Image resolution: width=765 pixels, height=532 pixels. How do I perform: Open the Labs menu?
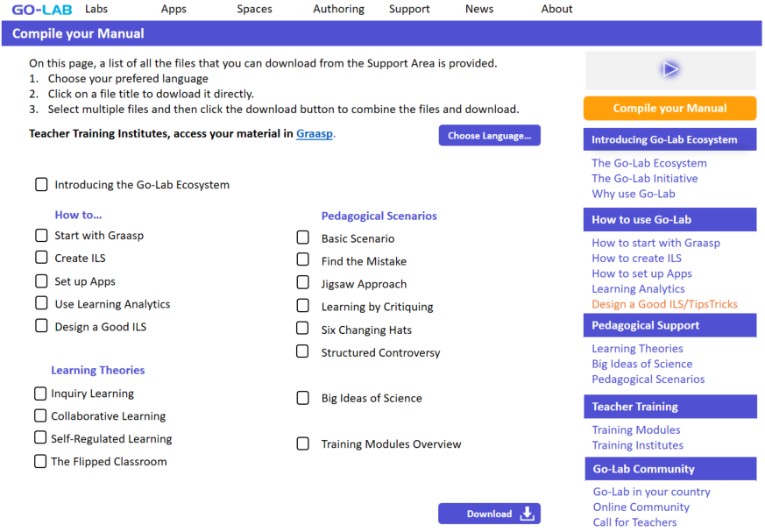point(96,9)
